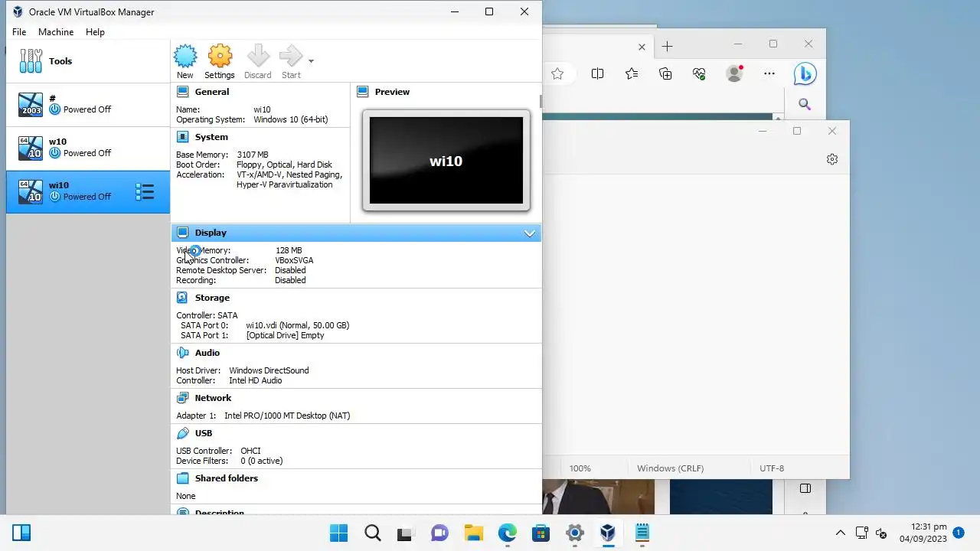
Task: Open the Start button dropdown arrow
Action: pyautogui.click(x=311, y=60)
